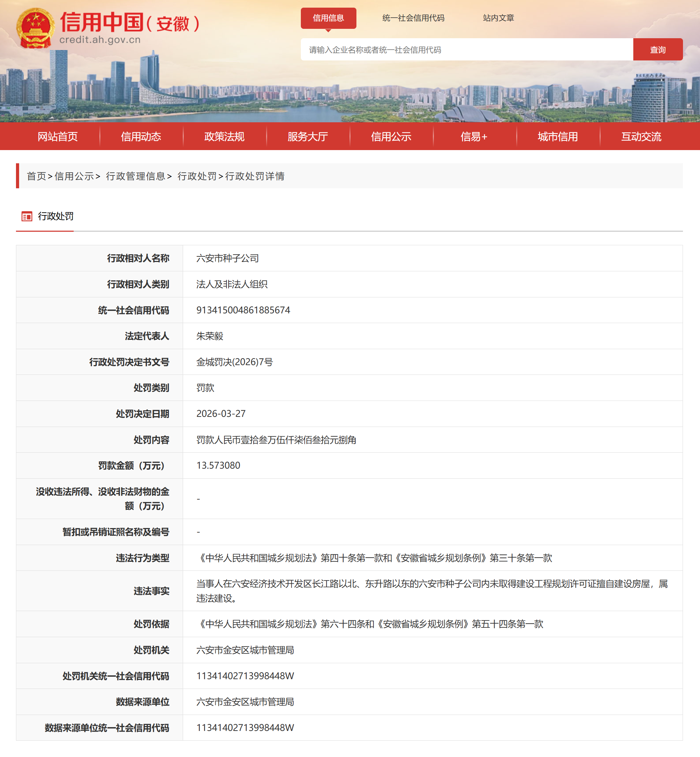This screenshot has width=700, height=757.
Task: Go to 政策法规 navigation item
Action: pyautogui.click(x=224, y=137)
